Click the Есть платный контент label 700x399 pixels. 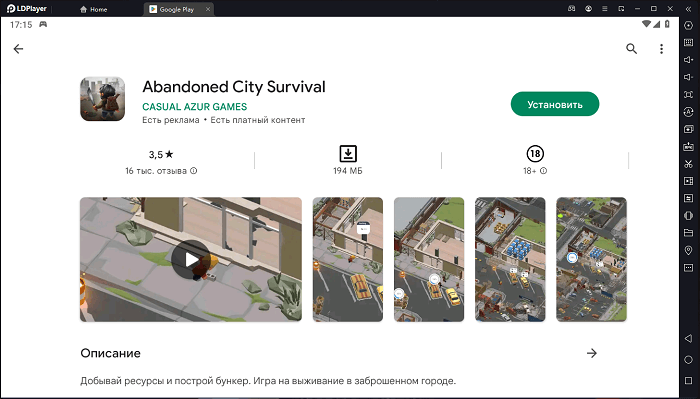click(258, 120)
